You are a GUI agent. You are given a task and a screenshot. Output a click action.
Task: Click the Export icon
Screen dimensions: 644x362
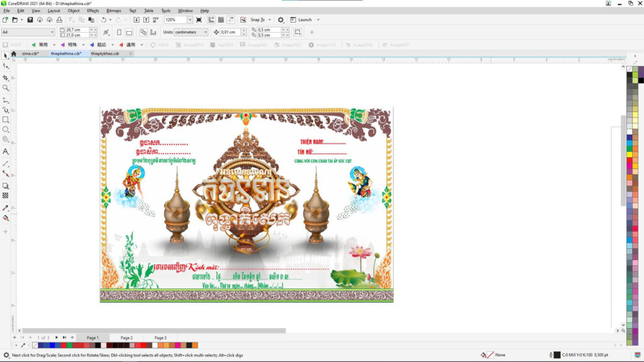click(x=146, y=19)
